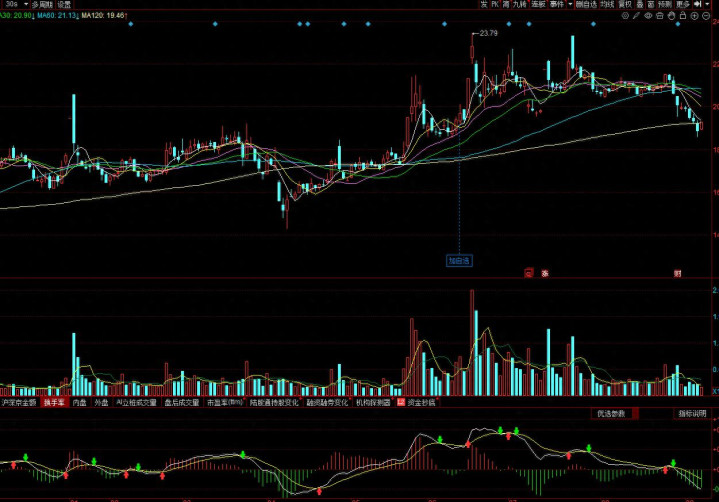Click the 多周期 multi-period button
The height and width of the screenshot is (502, 719).
(42, 5)
